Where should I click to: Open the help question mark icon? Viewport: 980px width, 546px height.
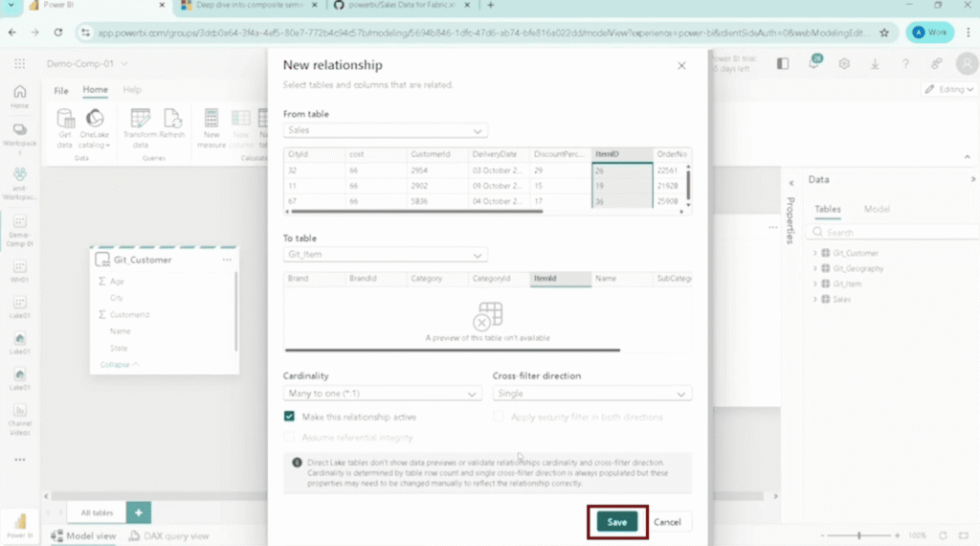(905, 64)
